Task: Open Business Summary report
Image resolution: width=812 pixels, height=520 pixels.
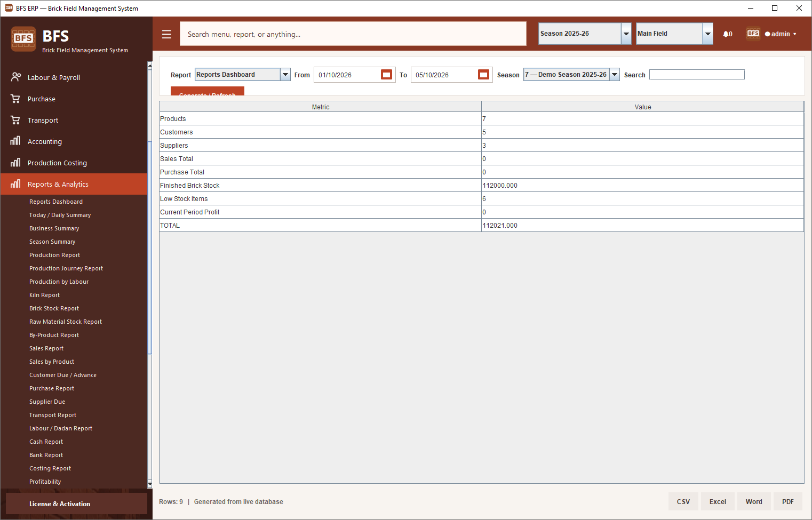Action: point(54,228)
